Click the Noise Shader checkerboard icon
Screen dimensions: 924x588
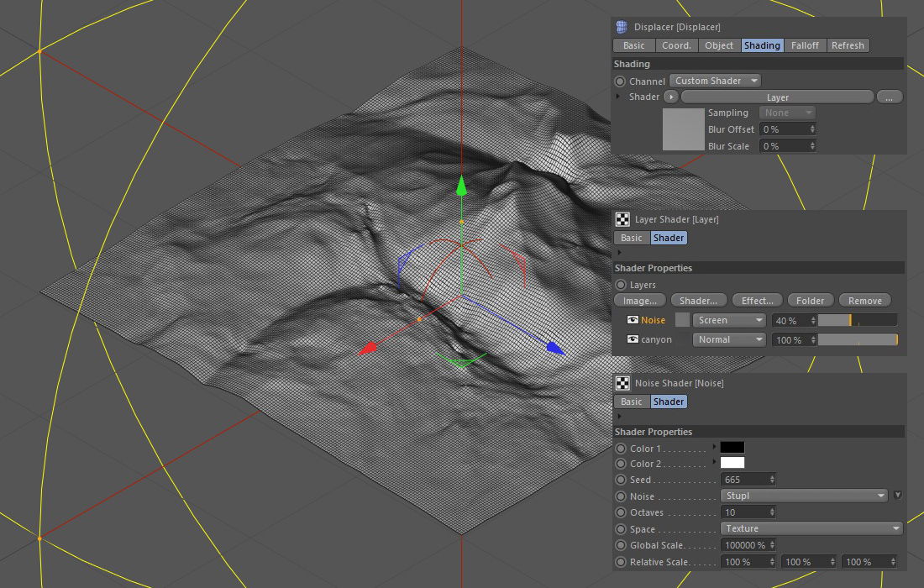622,383
